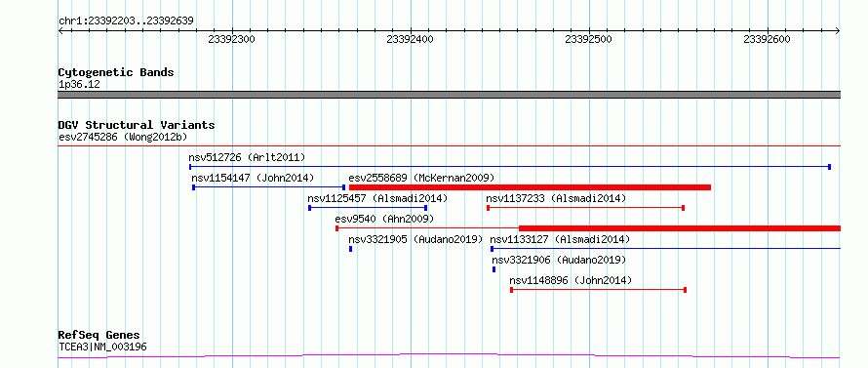Screen dimensions: 868x368
Task: Click the nsv1154147 (John2014) variant label
Action: click(253, 178)
